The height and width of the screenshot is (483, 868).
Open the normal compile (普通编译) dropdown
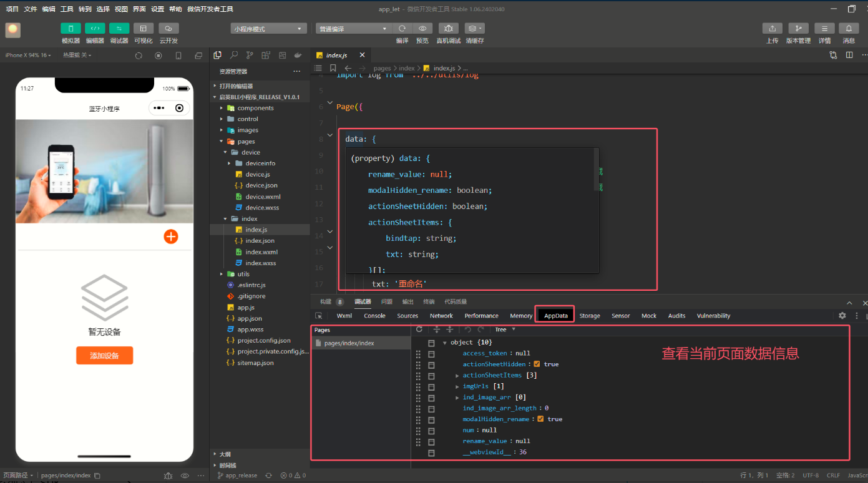tap(353, 29)
